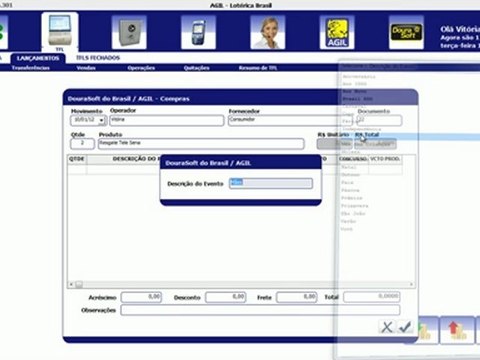Open the Resumo de TFL submenu

tap(258, 68)
